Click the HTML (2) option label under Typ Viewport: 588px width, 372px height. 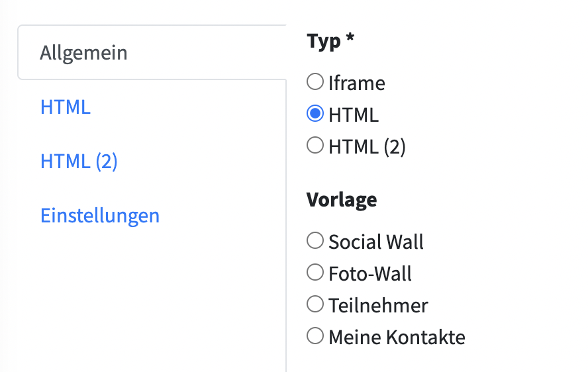click(x=367, y=147)
